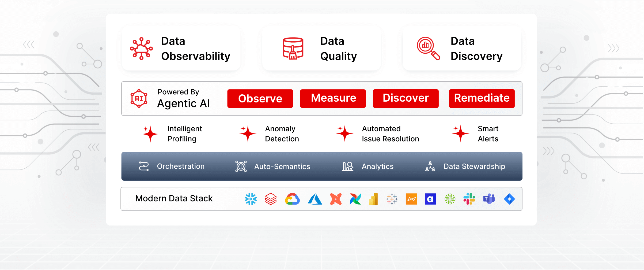Click the Microsoft Azure logo
Image resolution: width=644 pixels, height=270 pixels.
315,199
